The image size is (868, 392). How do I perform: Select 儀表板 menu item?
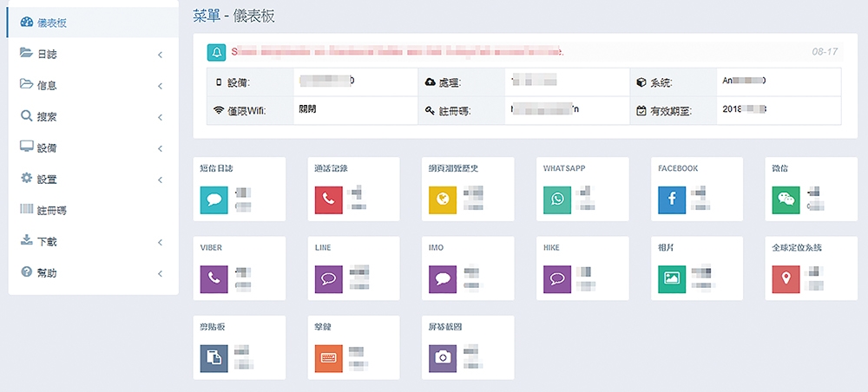[93, 23]
